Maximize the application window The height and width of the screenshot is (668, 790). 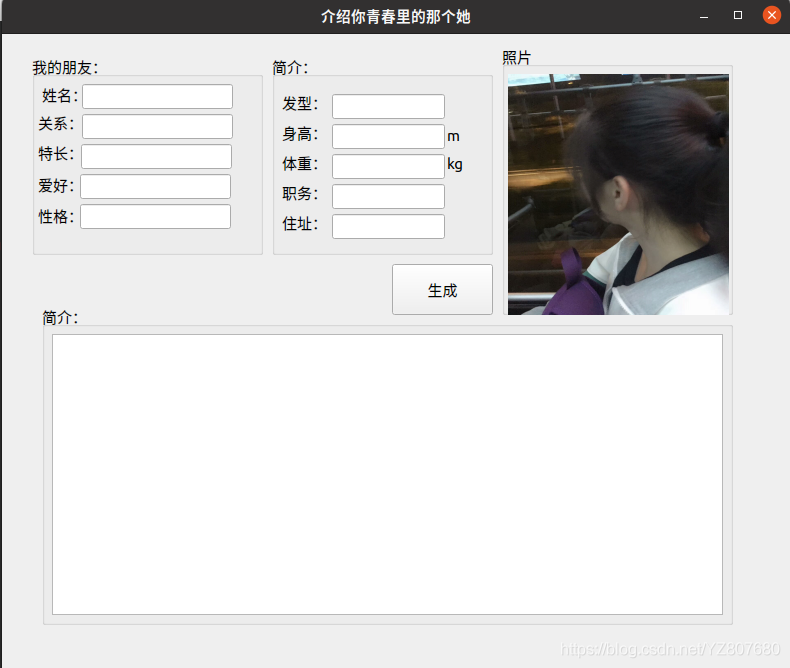(x=738, y=15)
